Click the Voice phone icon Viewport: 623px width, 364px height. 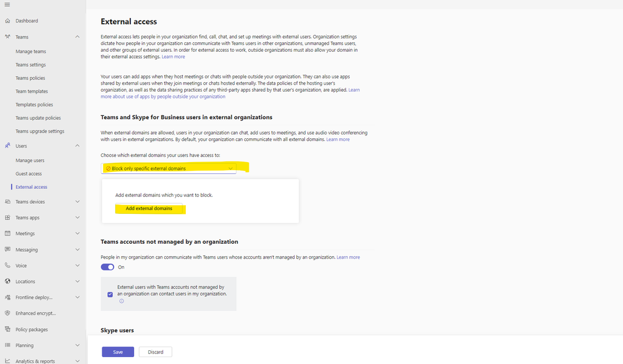(x=7, y=265)
